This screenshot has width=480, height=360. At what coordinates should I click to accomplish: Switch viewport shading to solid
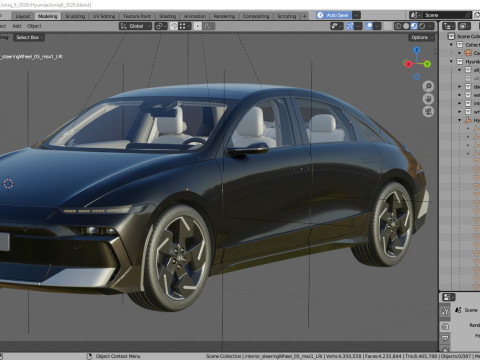pos(406,26)
